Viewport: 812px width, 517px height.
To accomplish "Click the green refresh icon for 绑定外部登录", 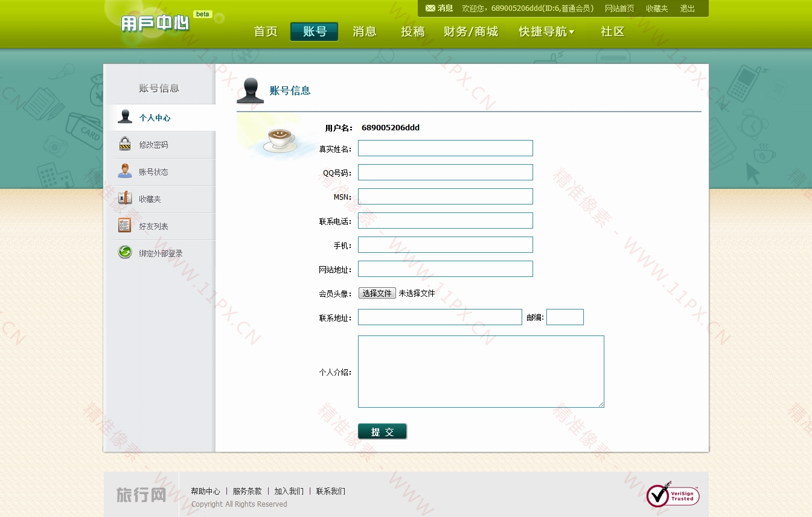I will (x=125, y=253).
